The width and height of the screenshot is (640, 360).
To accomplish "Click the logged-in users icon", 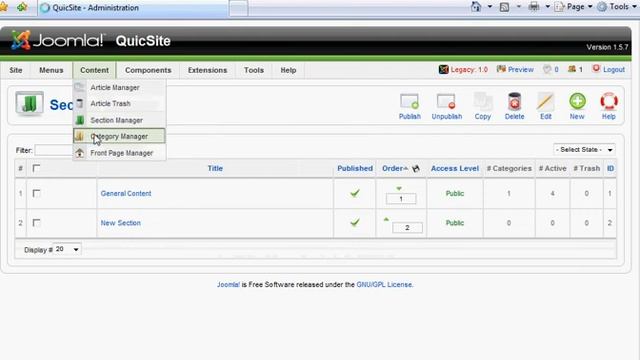I will coord(572,69).
